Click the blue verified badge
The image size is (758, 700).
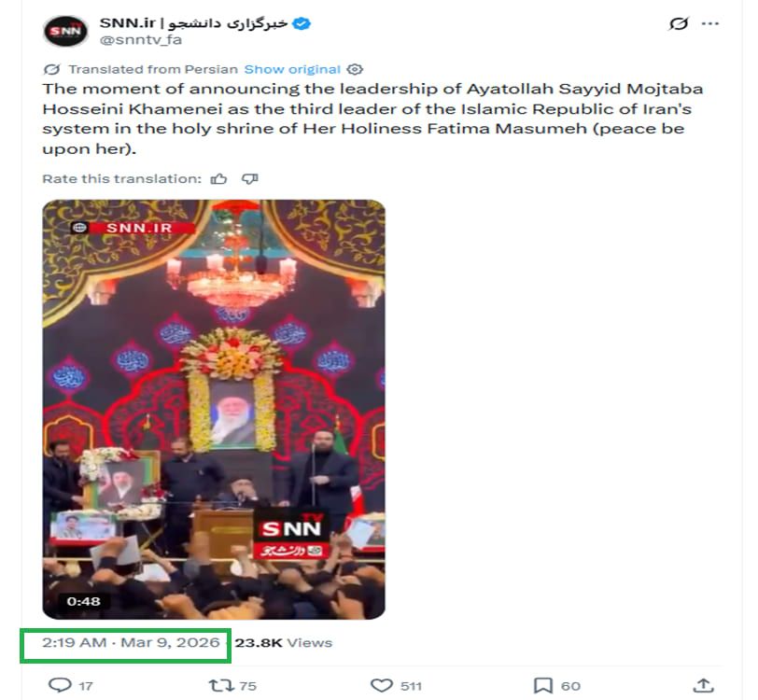[x=302, y=23]
